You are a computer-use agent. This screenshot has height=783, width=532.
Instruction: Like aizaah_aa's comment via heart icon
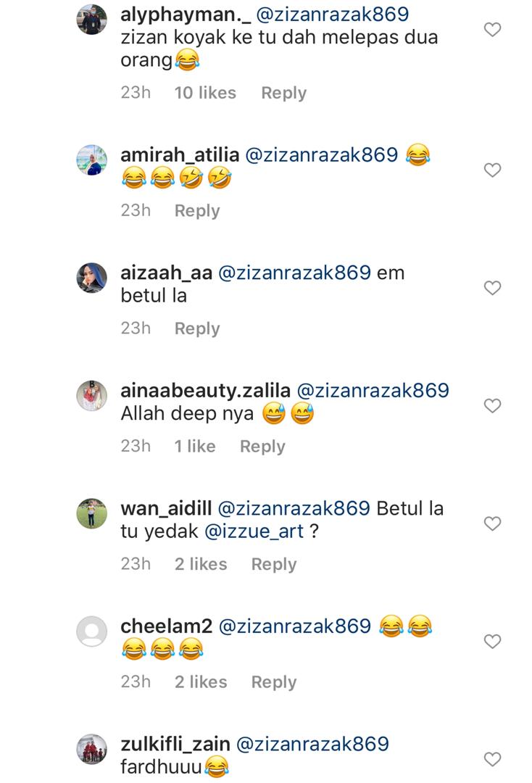pos(492,288)
